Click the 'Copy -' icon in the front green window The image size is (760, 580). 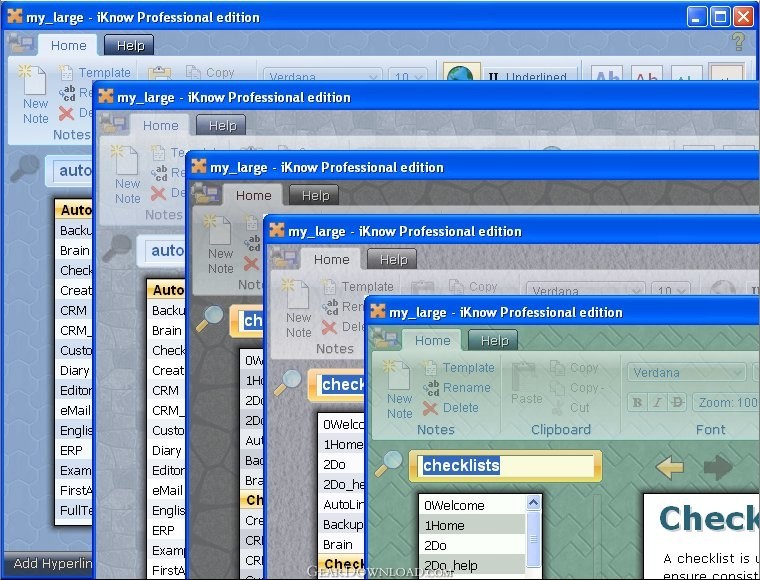557,388
